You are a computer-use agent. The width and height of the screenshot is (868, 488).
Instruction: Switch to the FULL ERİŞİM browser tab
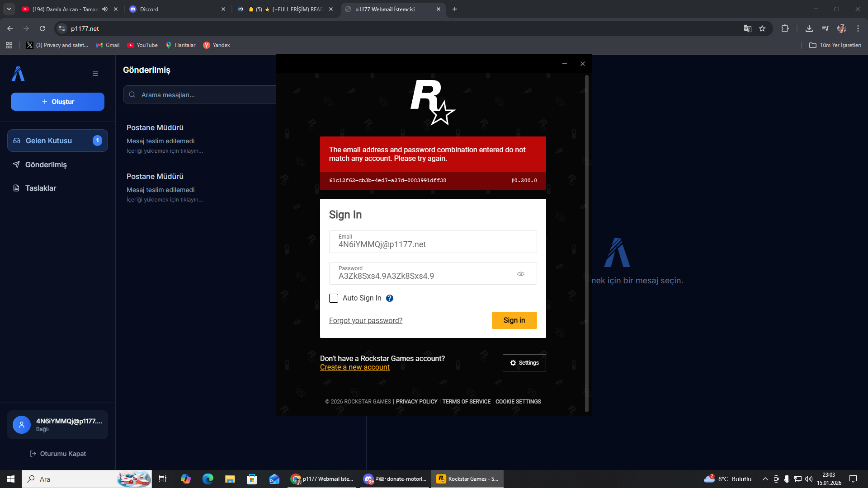pos(286,9)
